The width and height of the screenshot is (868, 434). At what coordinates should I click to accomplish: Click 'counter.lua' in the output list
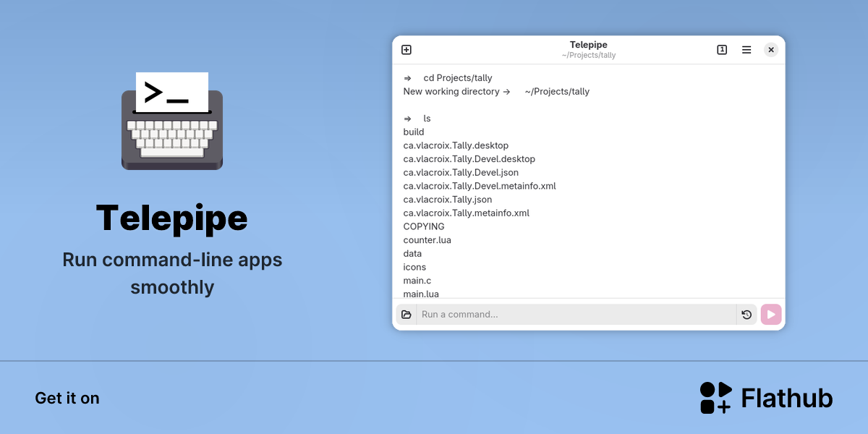(427, 240)
